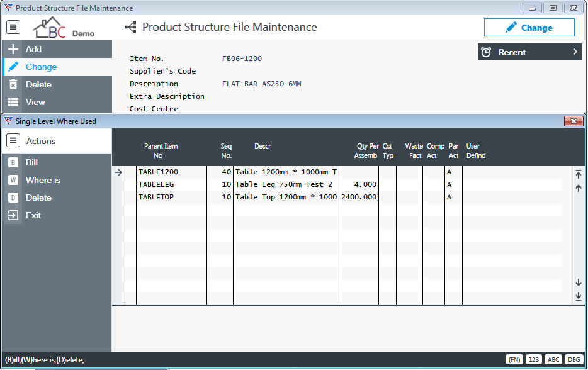Click the D key icon for Delete action
Viewport: 588px width, 370px height.
coord(13,198)
